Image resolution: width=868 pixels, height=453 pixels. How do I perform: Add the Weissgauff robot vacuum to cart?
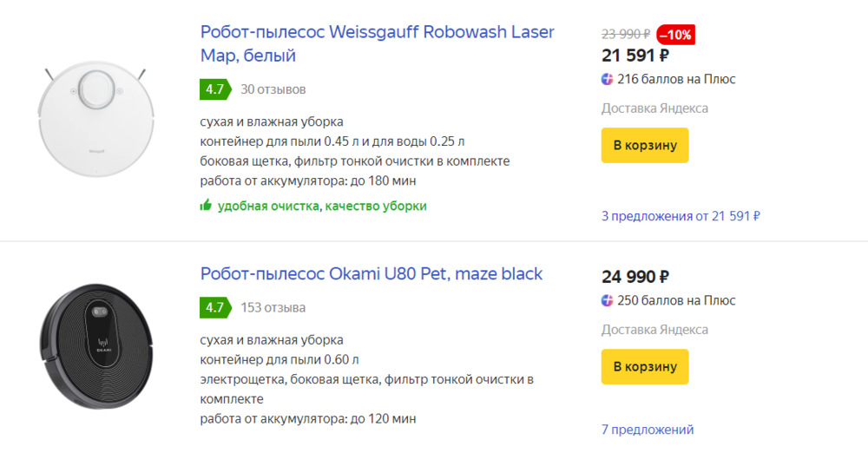(645, 145)
